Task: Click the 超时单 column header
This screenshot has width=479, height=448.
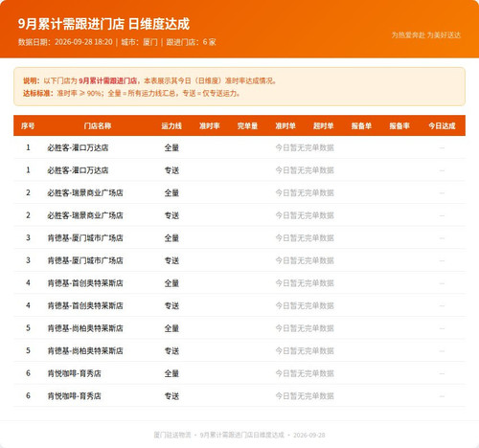Action: coord(324,126)
